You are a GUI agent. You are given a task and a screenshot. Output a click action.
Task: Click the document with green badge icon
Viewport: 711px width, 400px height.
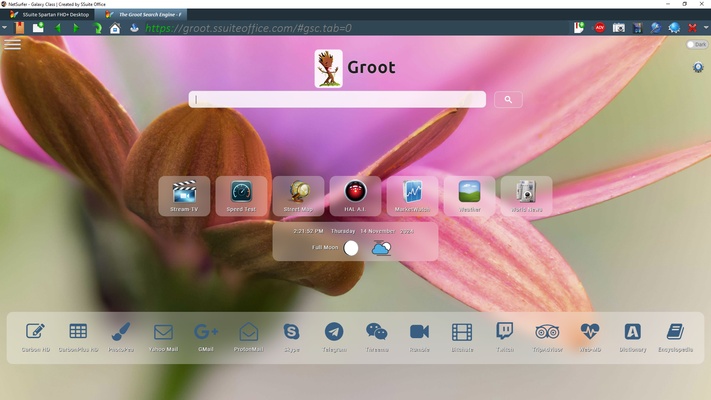[579, 28]
